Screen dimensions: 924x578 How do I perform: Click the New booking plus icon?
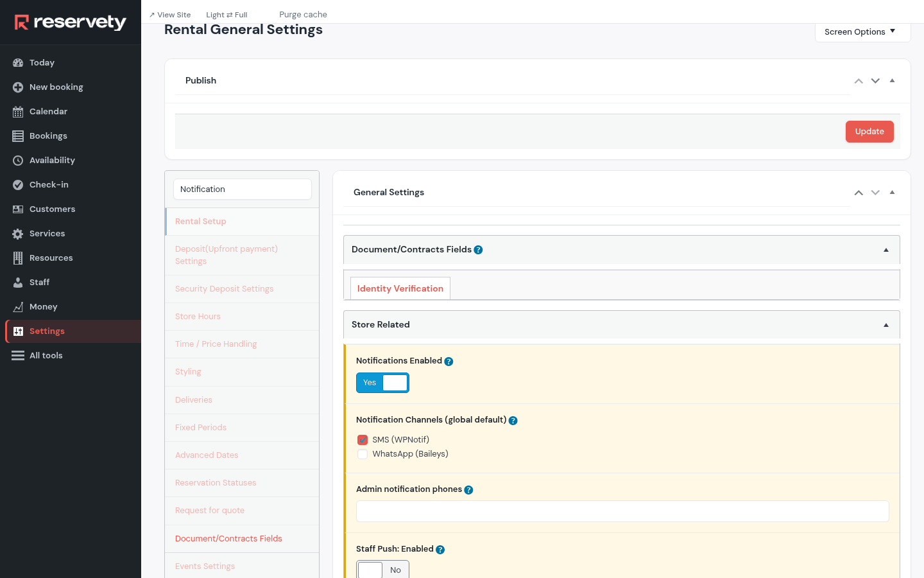[18, 87]
